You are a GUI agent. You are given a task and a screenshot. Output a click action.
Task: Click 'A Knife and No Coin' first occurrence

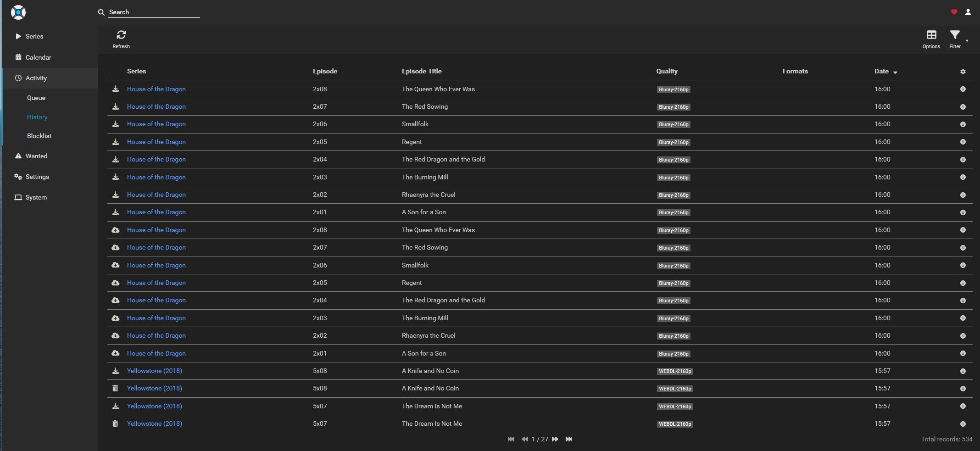click(x=430, y=371)
